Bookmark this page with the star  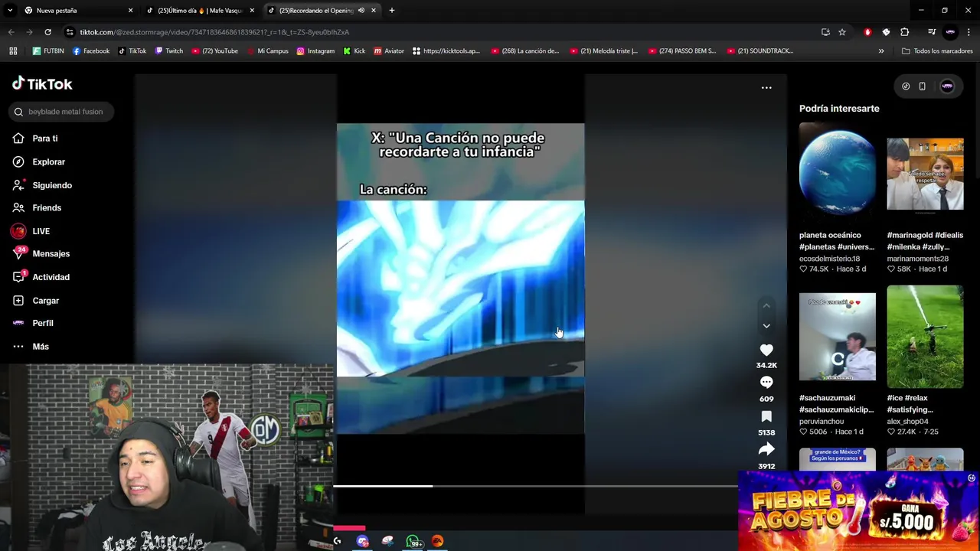pos(842,32)
